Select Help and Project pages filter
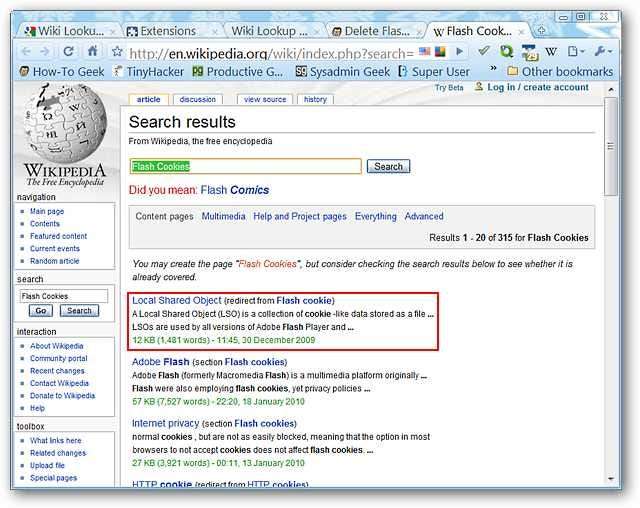The height and width of the screenshot is (508, 640). [300, 216]
